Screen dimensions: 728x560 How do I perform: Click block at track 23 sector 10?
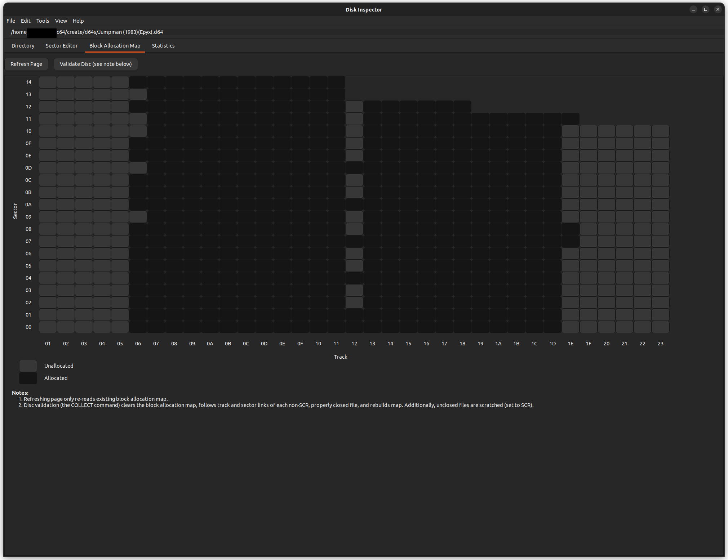coord(661,131)
